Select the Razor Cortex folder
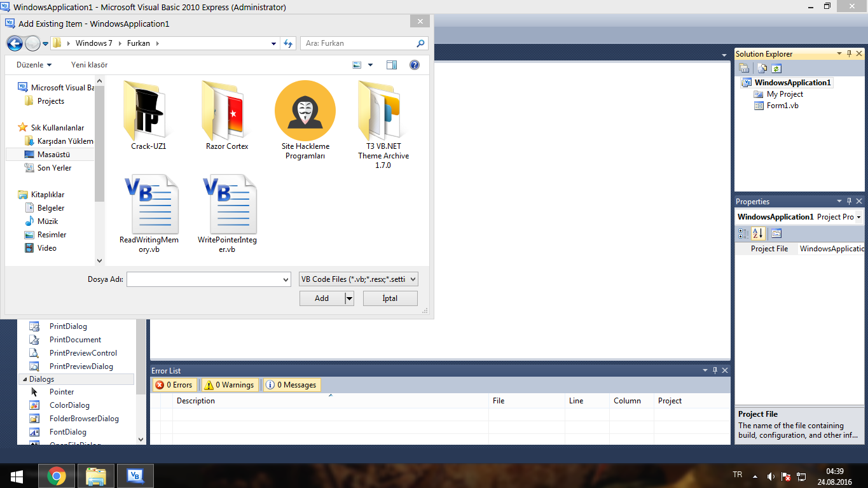868x488 pixels. click(227, 116)
